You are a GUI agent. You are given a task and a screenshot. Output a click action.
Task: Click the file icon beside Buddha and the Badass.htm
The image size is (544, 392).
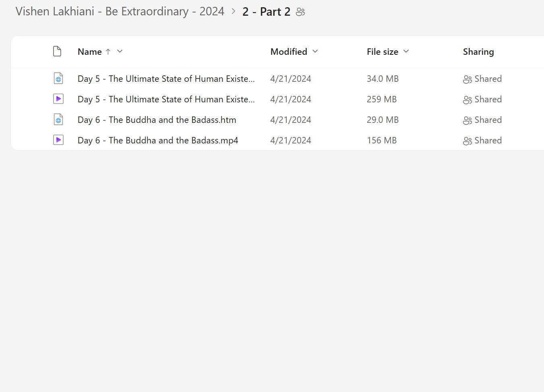(x=58, y=120)
